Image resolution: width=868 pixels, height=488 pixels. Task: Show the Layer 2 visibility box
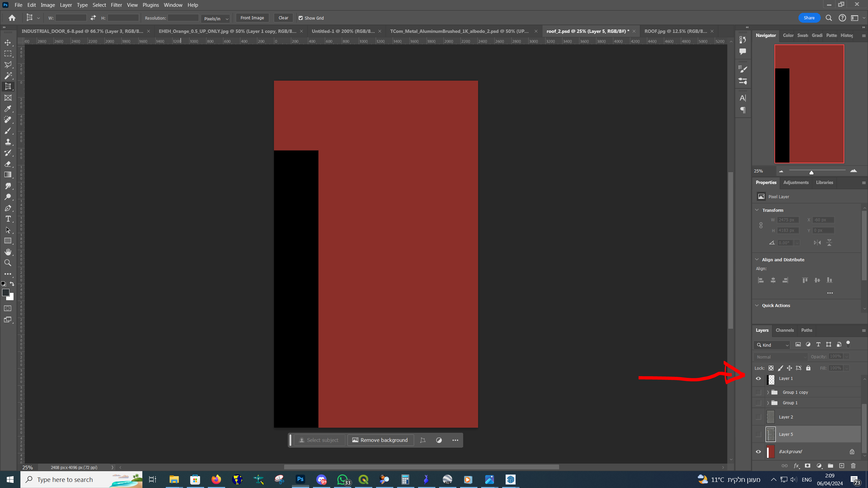[758, 417]
